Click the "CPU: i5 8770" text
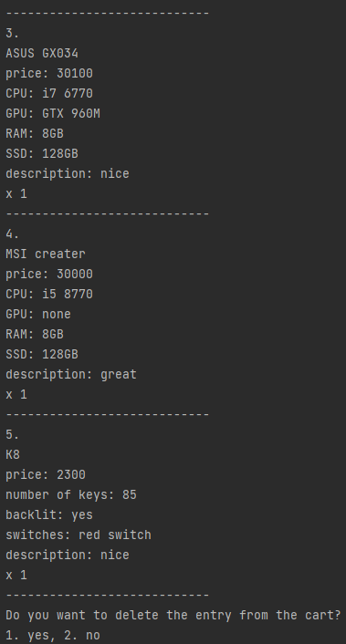 pos(49,294)
